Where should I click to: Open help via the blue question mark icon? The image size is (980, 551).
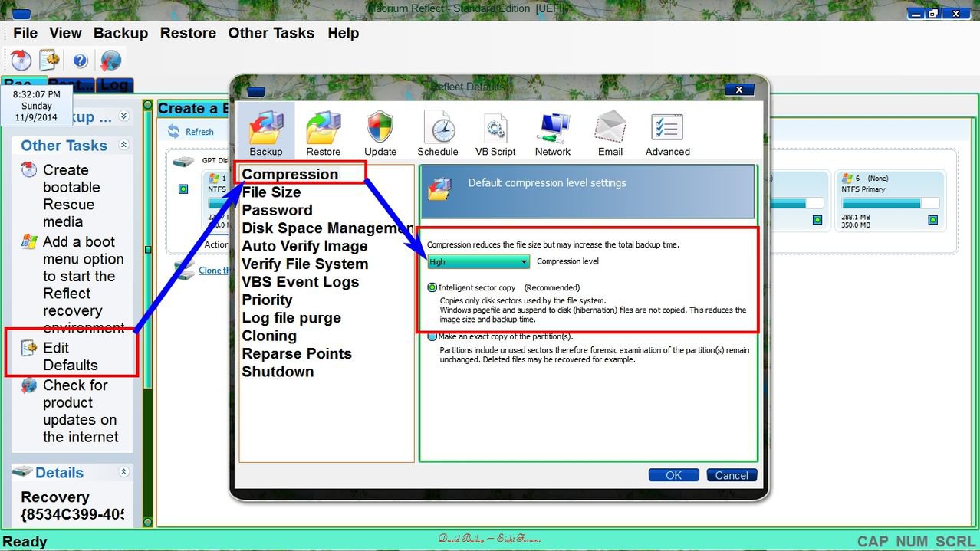click(81, 61)
